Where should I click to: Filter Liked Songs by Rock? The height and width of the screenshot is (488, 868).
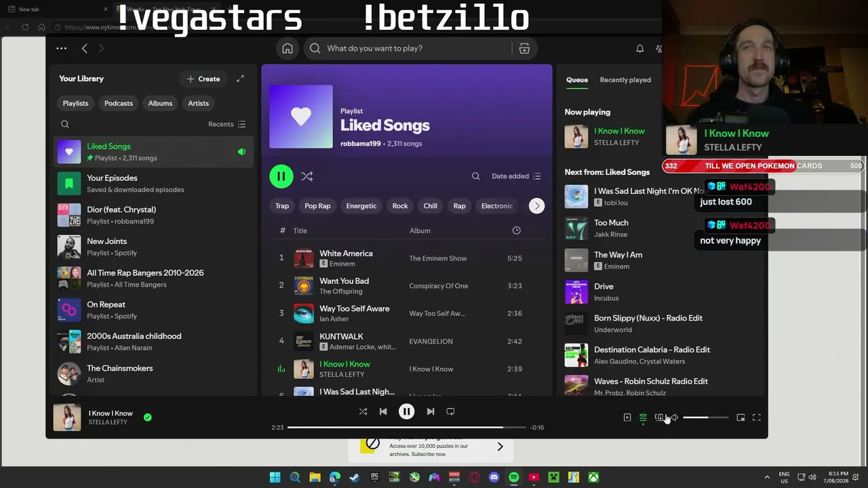[x=400, y=206]
